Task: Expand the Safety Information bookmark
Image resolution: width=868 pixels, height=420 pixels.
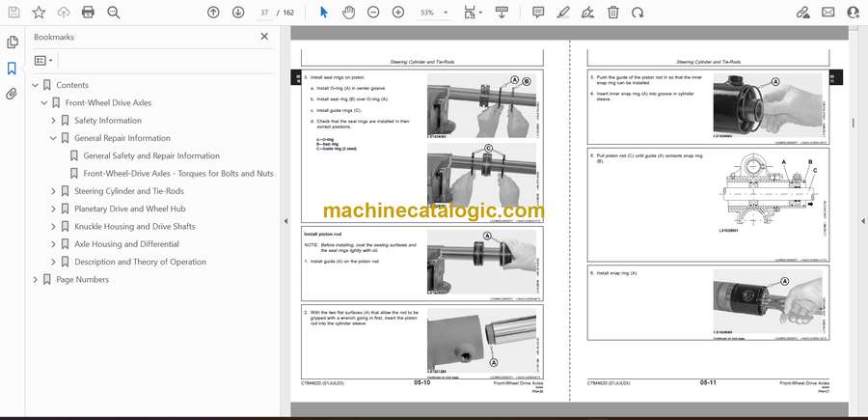Action: [54, 121]
